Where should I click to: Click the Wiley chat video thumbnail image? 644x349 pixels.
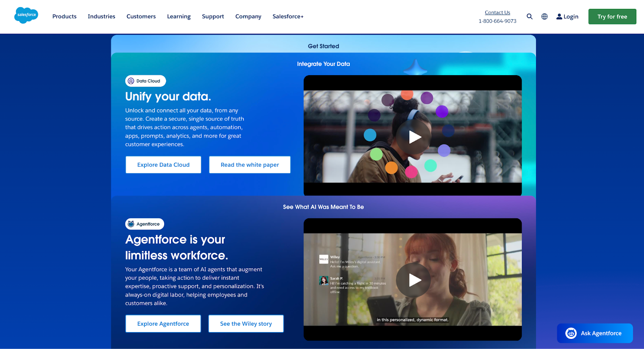pos(413,279)
